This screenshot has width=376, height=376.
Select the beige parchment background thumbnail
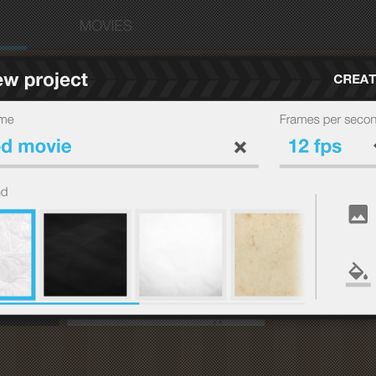pos(269,255)
